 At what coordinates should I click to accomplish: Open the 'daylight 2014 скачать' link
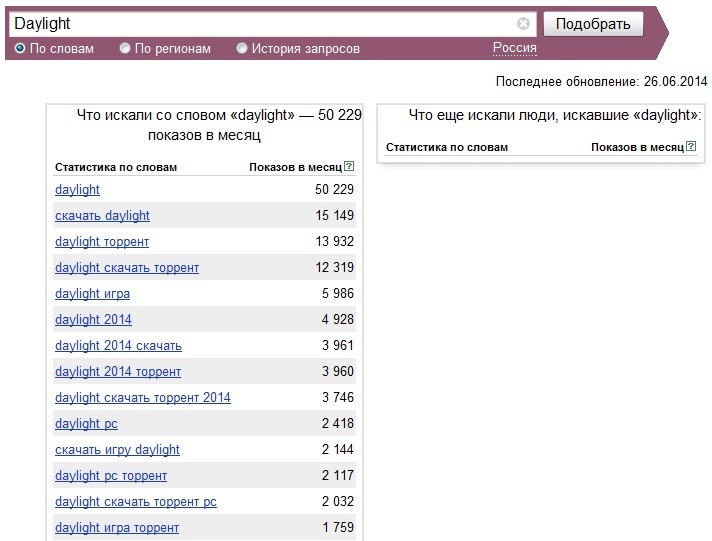[118, 346]
